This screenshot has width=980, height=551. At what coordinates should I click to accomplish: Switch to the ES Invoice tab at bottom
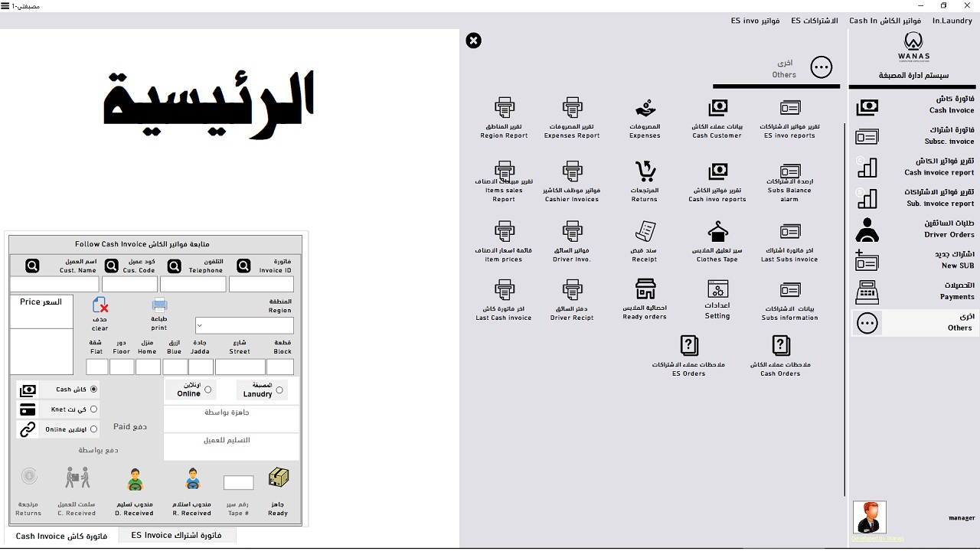177,535
